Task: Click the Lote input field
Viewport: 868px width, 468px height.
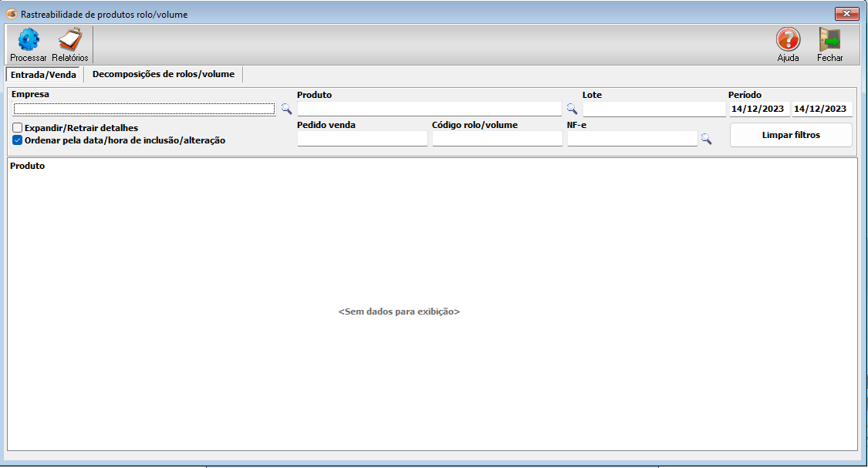Action: (654, 109)
